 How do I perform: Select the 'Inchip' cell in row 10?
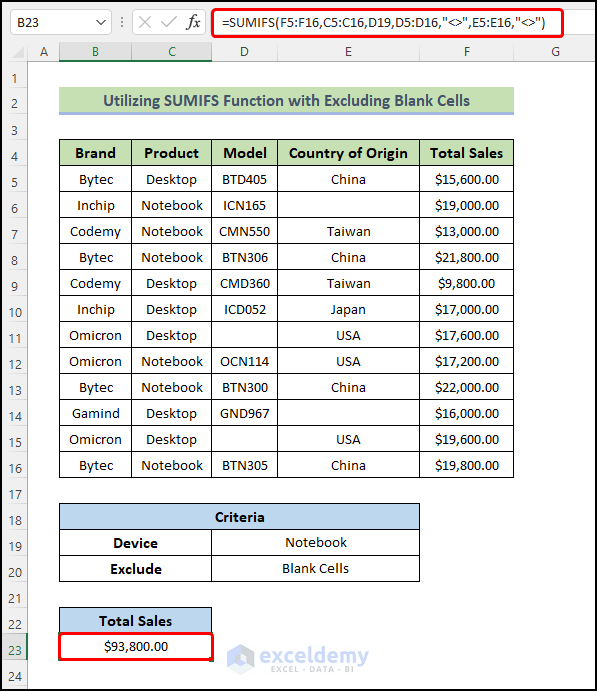[x=95, y=309]
